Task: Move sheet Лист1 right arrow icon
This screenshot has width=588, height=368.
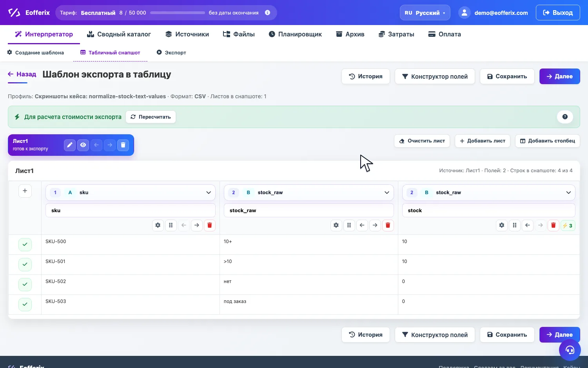Action: point(110,145)
